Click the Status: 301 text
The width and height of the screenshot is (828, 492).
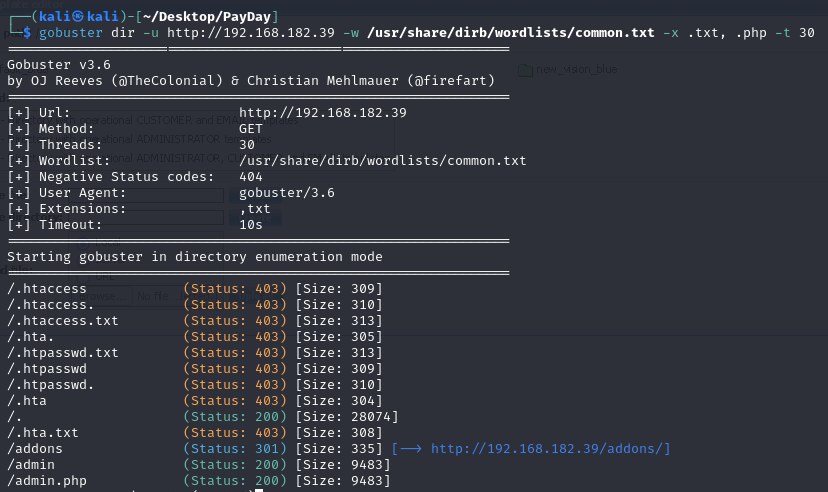tap(235, 449)
